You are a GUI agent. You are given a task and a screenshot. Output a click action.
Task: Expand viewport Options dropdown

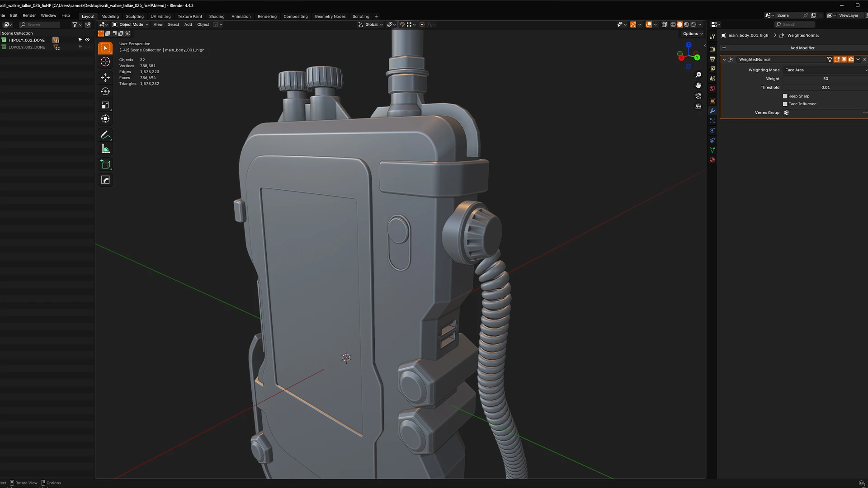[693, 33]
